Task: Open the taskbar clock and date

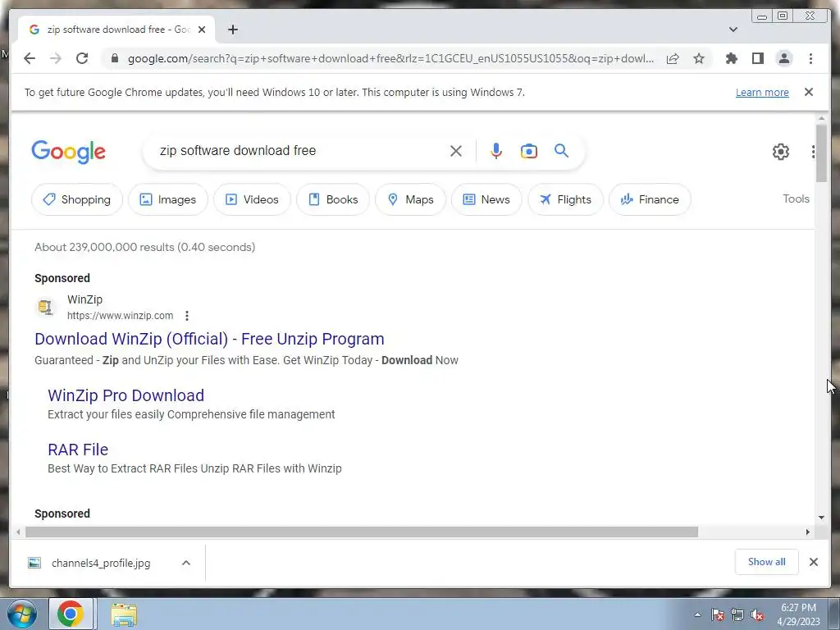Action: pos(798,614)
